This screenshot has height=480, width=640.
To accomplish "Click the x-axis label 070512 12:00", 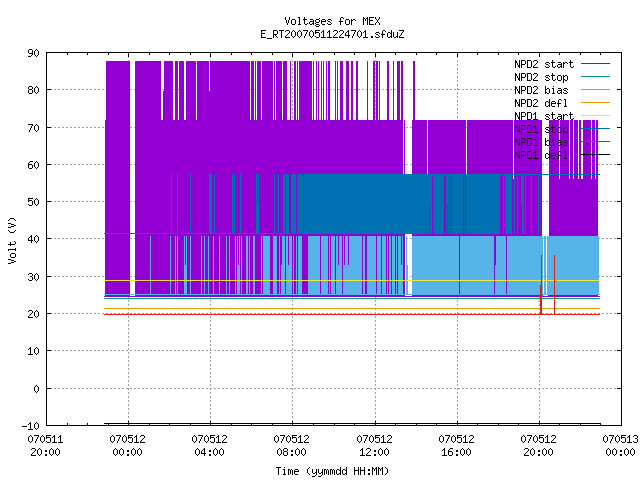I will (x=374, y=446).
